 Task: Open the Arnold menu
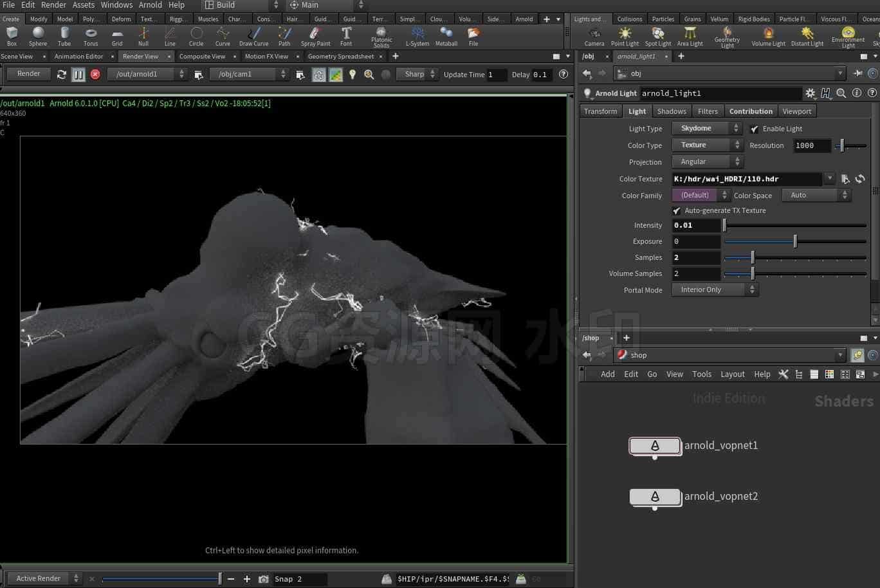click(150, 5)
